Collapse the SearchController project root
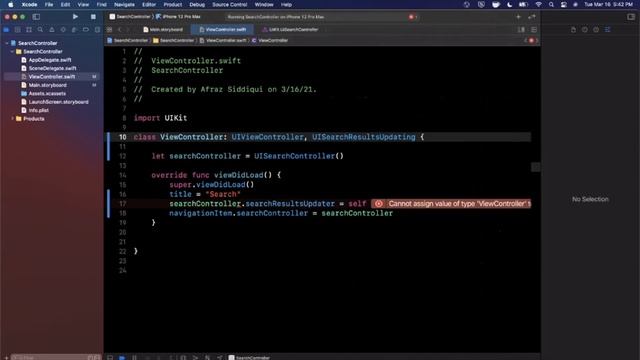This screenshot has width=640, height=360. point(7,43)
